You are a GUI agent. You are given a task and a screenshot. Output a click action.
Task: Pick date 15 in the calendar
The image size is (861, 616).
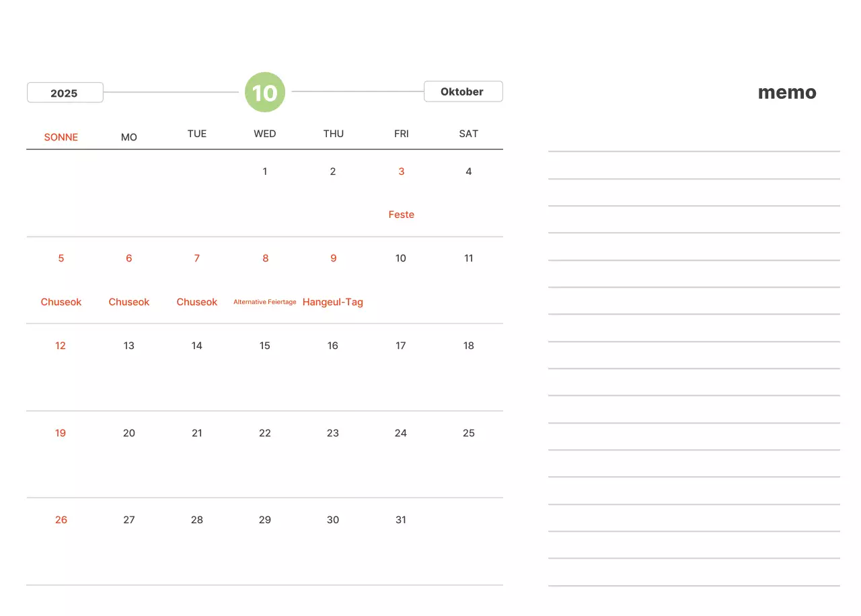tap(264, 346)
